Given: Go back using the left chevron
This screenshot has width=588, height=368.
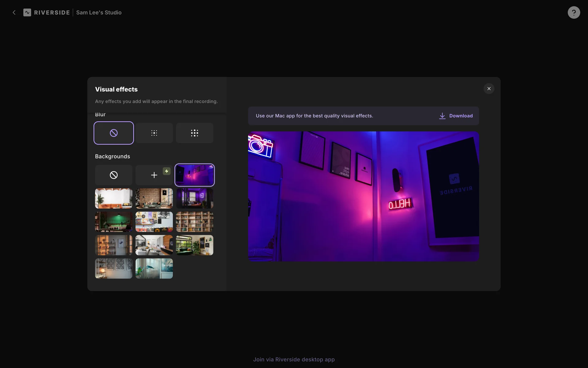Looking at the screenshot, I should [x=14, y=13].
